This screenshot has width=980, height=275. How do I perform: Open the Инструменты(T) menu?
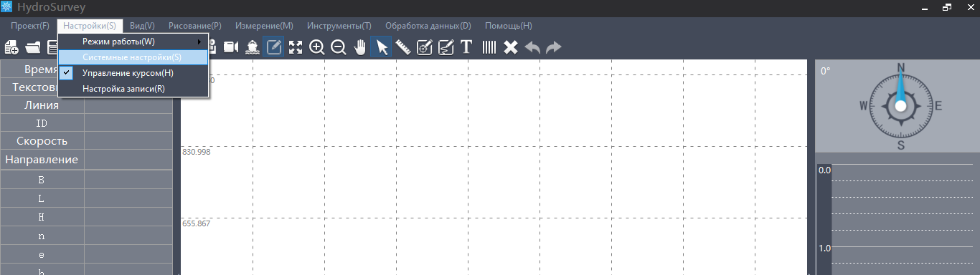coord(339,25)
